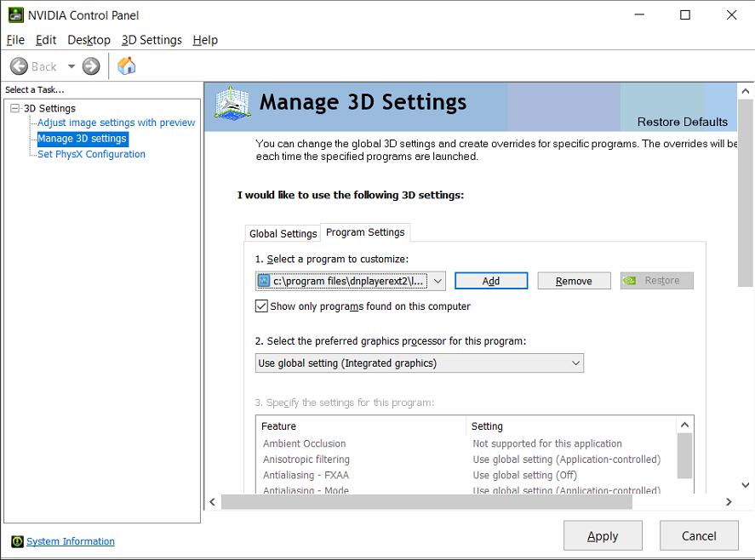This screenshot has height=560, width=755.
Task: Click the Back navigation arrow icon
Action: coord(20,66)
